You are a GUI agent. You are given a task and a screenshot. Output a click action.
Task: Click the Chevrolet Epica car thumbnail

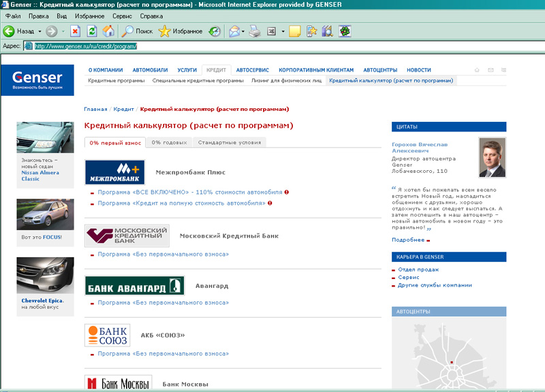pos(45,276)
